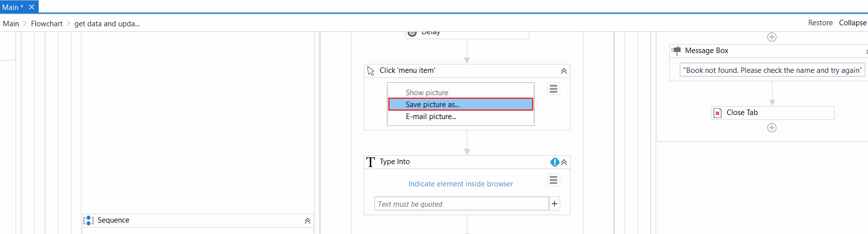Screen dimensions: 868x234
Task: Click the Collapse button
Action: click(853, 23)
